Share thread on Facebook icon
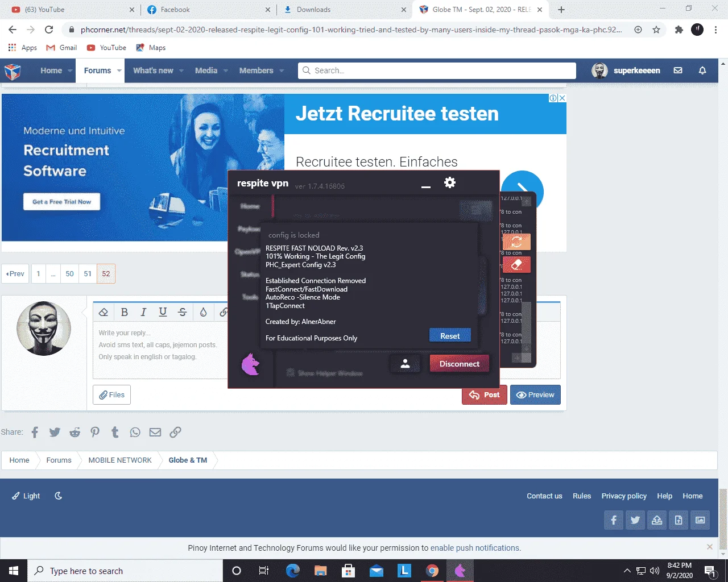This screenshot has height=582, width=728. pos(35,433)
